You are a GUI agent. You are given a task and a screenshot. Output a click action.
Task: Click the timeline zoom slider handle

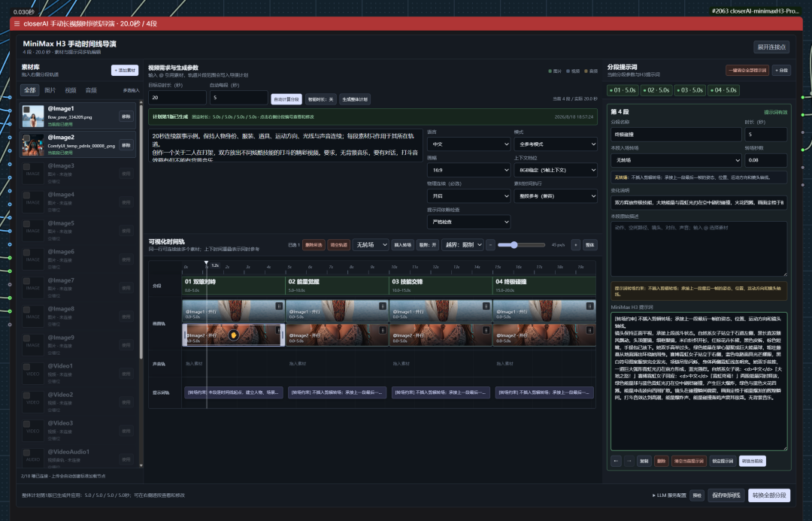[514, 245]
